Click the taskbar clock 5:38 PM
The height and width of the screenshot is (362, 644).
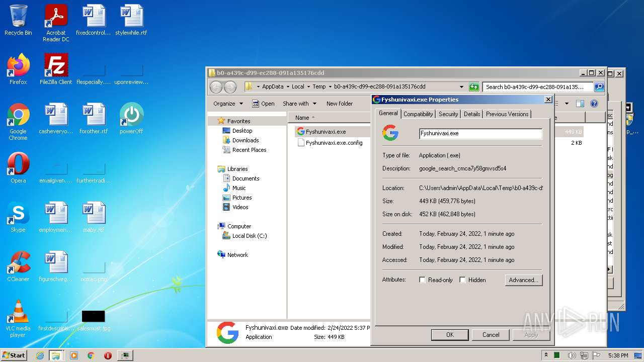pos(618,355)
